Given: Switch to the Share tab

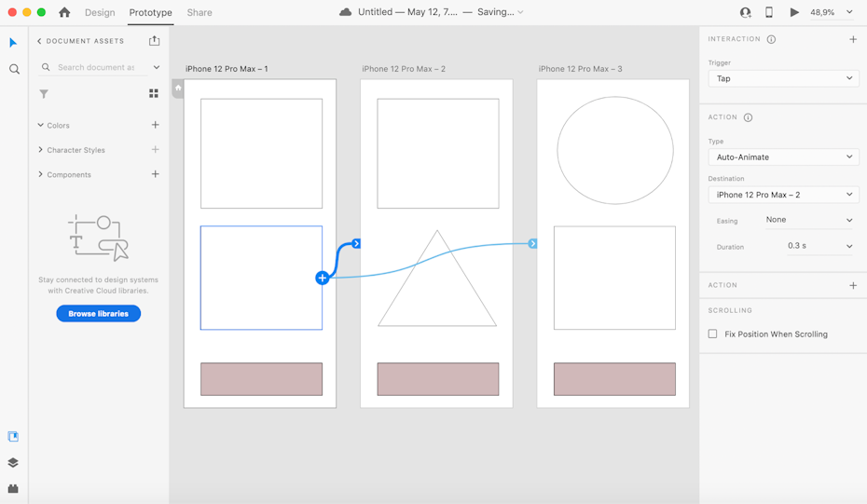Looking at the screenshot, I should click(x=200, y=12).
